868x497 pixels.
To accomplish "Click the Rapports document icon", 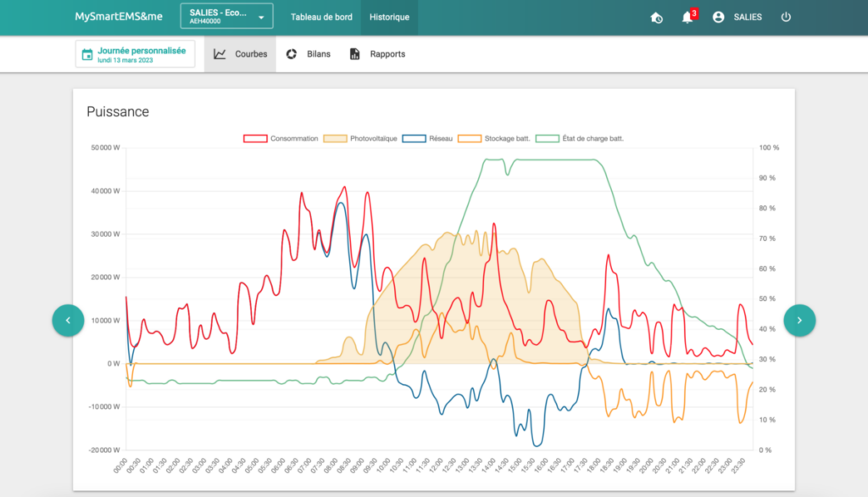I will (x=355, y=53).
